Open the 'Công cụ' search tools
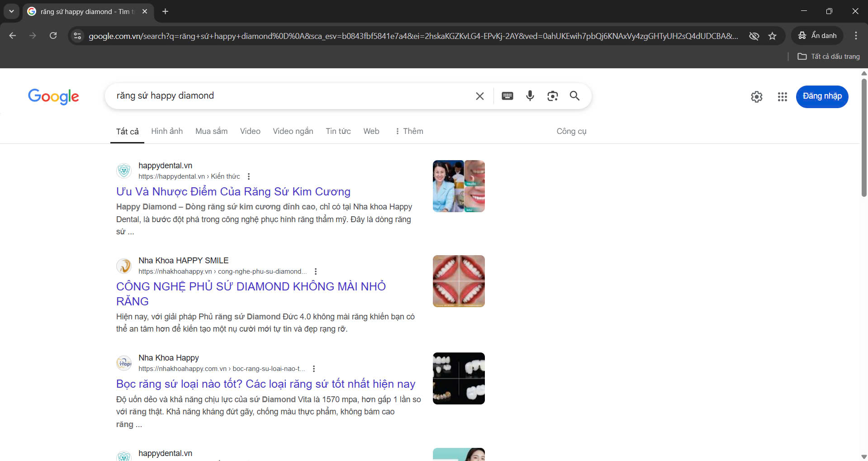Viewport: 868px width, 461px height. tap(571, 131)
